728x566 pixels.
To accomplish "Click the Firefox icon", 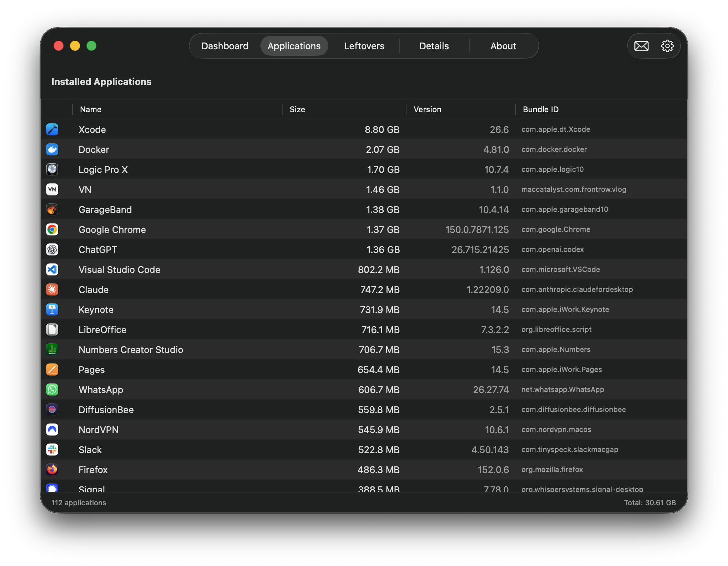I will tap(52, 470).
